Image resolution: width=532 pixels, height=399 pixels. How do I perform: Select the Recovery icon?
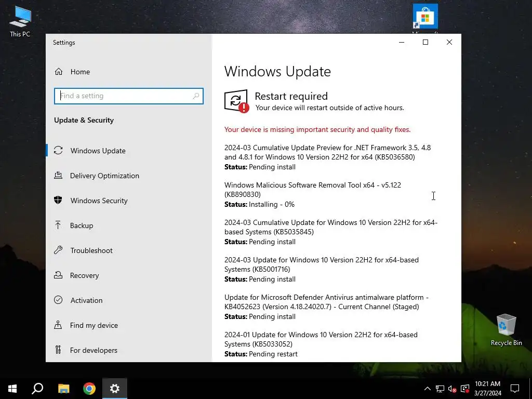[x=58, y=275]
